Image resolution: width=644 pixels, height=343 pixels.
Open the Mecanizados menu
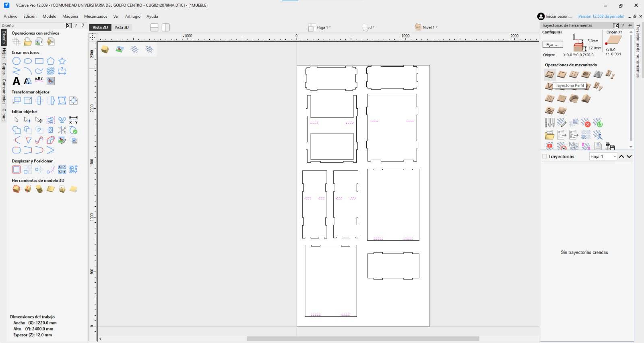pos(96,16)
